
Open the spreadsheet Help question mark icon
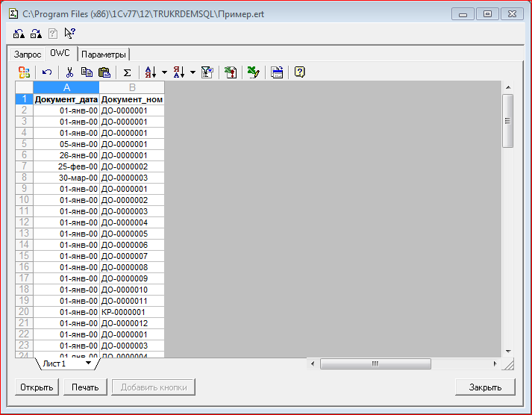(300, 72)
